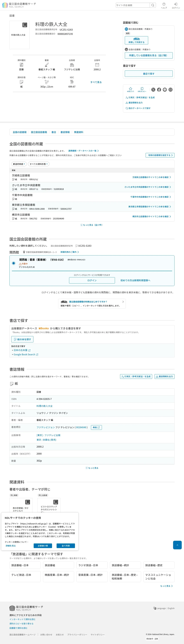Open 関西館 来館利用のご案内 link
Screen dimensions: 184x644
pyautogui.click(x=70, y=252)
